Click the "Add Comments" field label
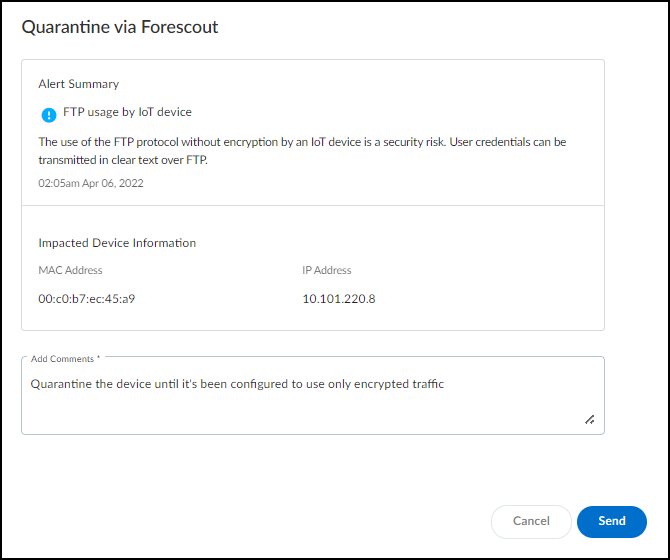Viewport: 670px width, 560px height. click(x=65, y=358)
